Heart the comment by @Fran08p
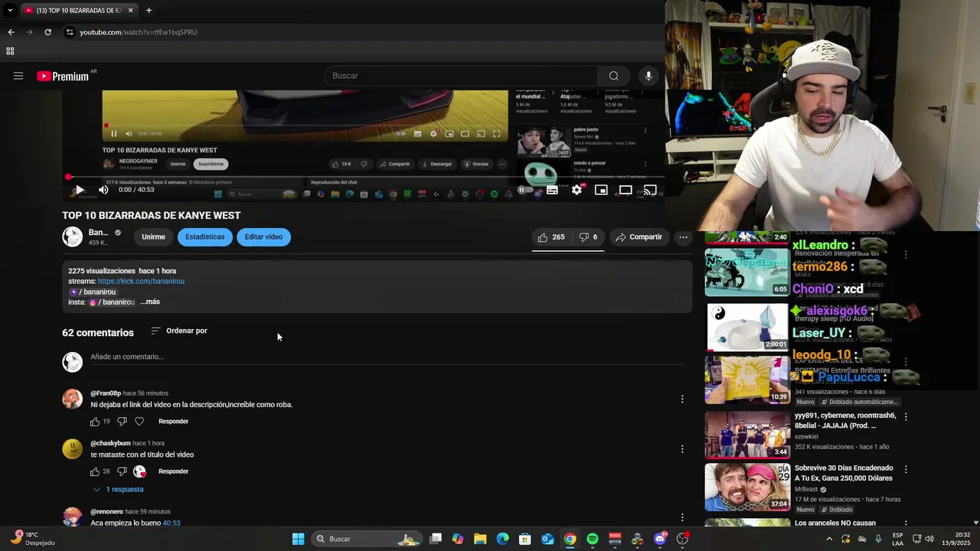The height and width of the screenshot is (551, 980). pyautogui.click(x=139, y=422)
